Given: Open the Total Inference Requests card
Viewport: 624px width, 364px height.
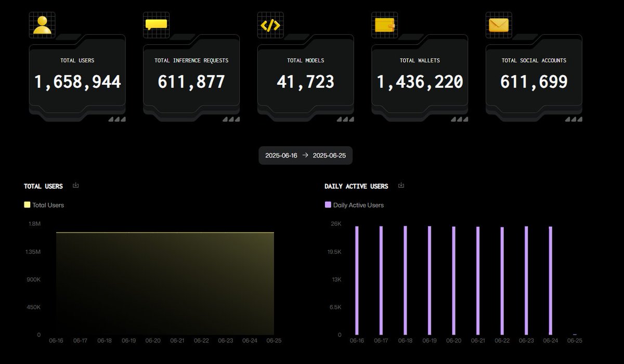Looking at the screenshot, I should [191, 78].
